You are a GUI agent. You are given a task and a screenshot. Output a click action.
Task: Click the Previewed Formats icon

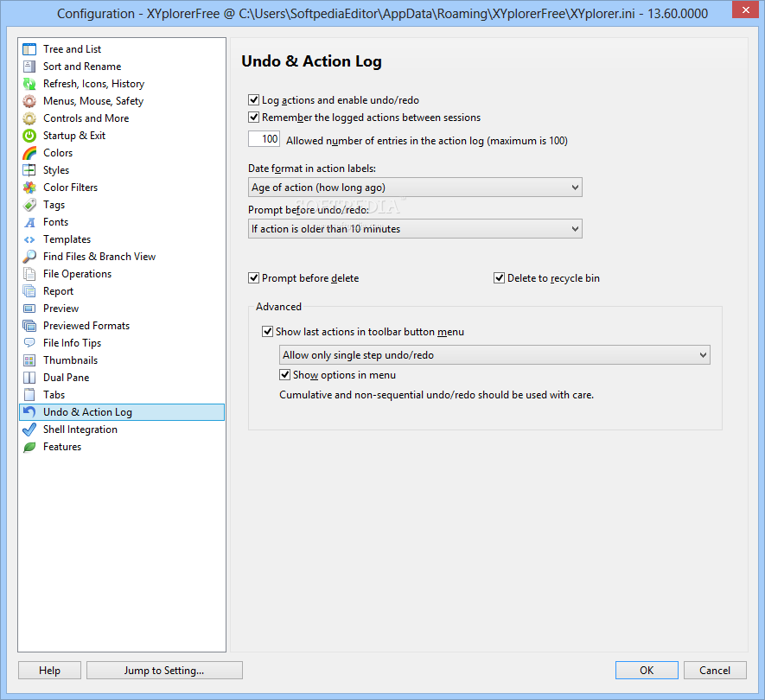29,326
